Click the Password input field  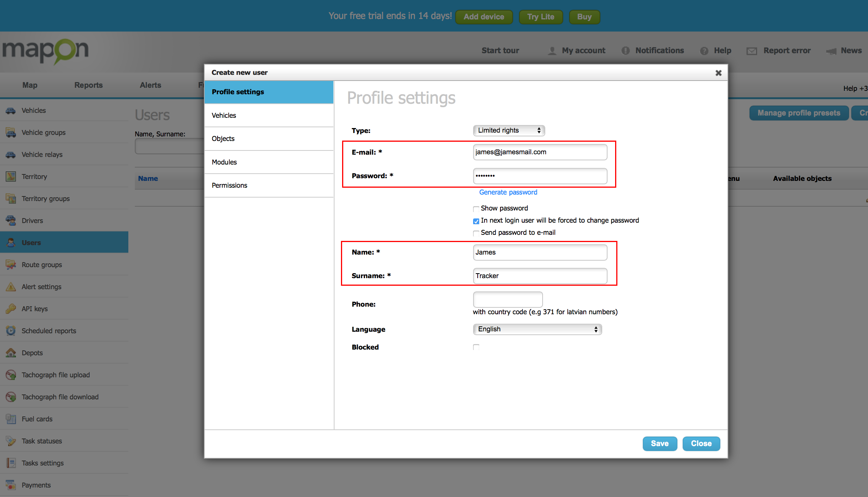pyautogui.click(x=540, y=176)
